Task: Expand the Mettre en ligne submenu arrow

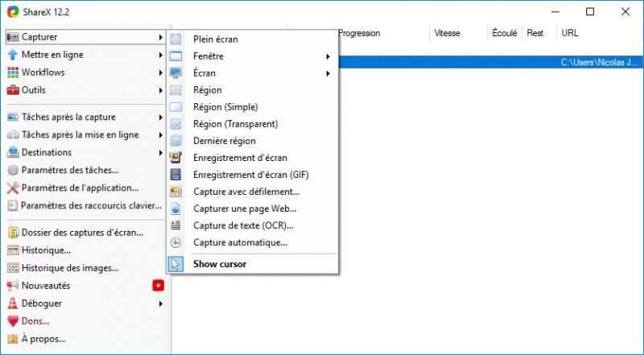Action: click(160, 55)
